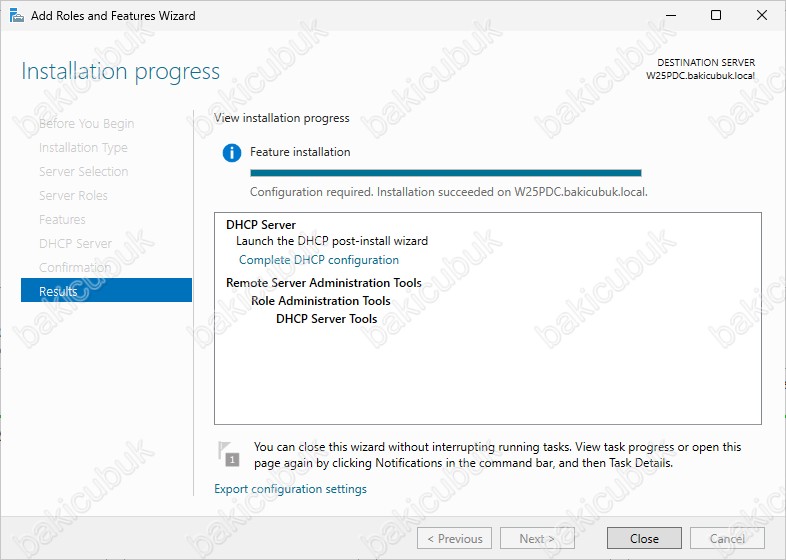Maximize the wizard window
This screenshot has width=786, height=560.
point(716,16)
